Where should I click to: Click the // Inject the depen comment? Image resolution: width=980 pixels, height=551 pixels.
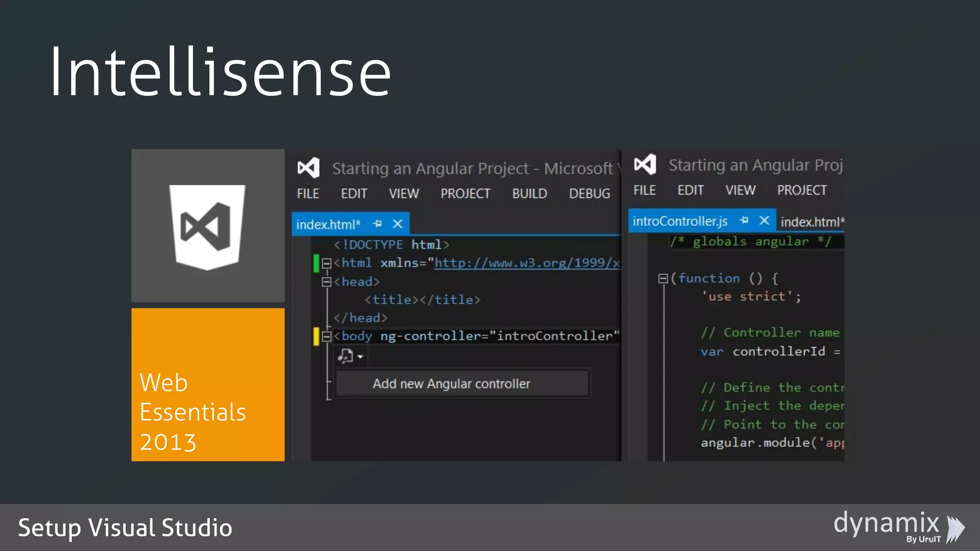(772, 406)
